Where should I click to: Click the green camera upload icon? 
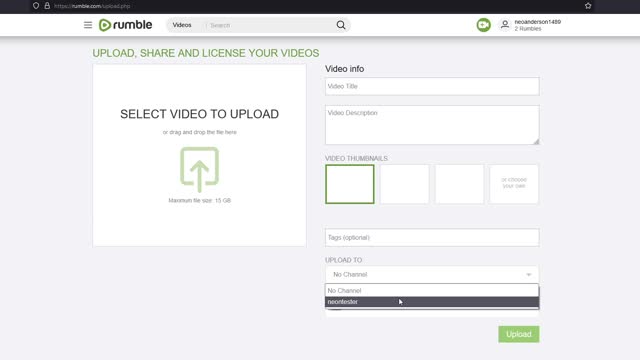click(484, 25)
